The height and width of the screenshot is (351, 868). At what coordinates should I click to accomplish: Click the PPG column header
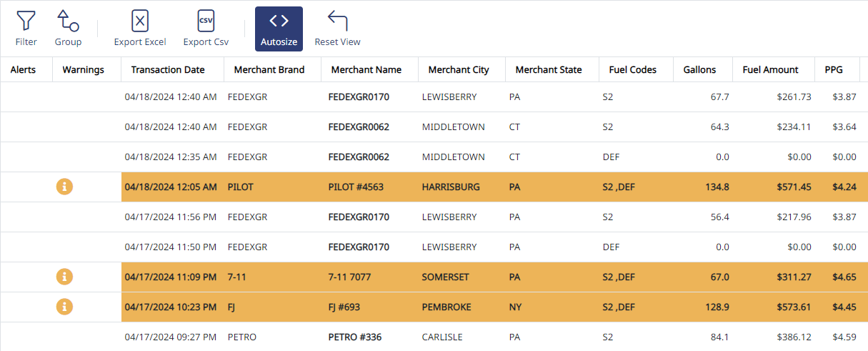coord(834,69)
